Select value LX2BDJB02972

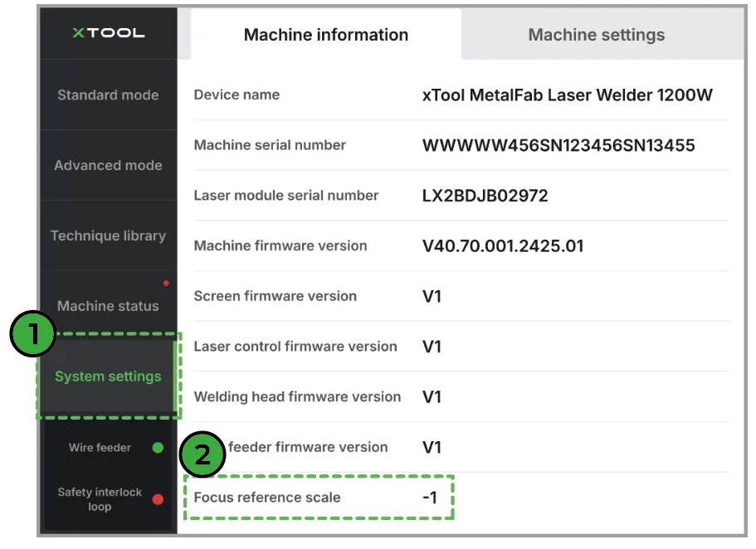click(x=485, y=196)
